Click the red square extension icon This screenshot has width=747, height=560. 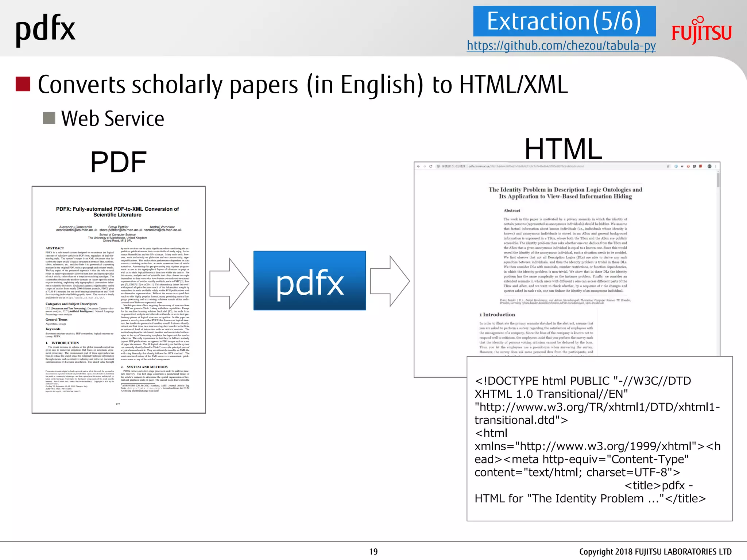point(700,166)
